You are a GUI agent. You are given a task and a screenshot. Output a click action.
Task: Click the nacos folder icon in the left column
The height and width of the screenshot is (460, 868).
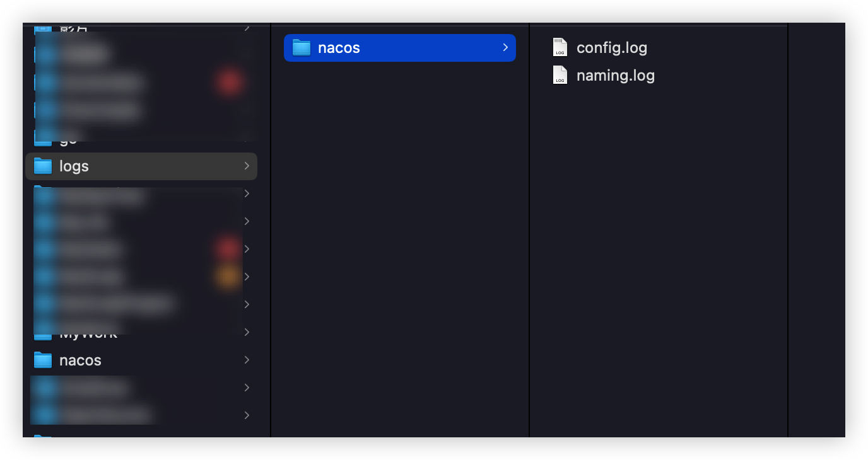pos(42,360)
